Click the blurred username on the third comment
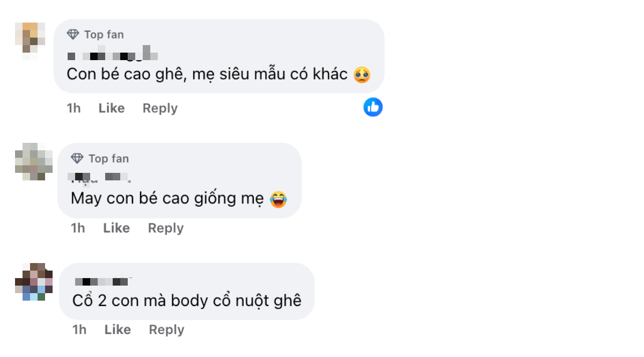The image size is (644, 357). (104, 281)
